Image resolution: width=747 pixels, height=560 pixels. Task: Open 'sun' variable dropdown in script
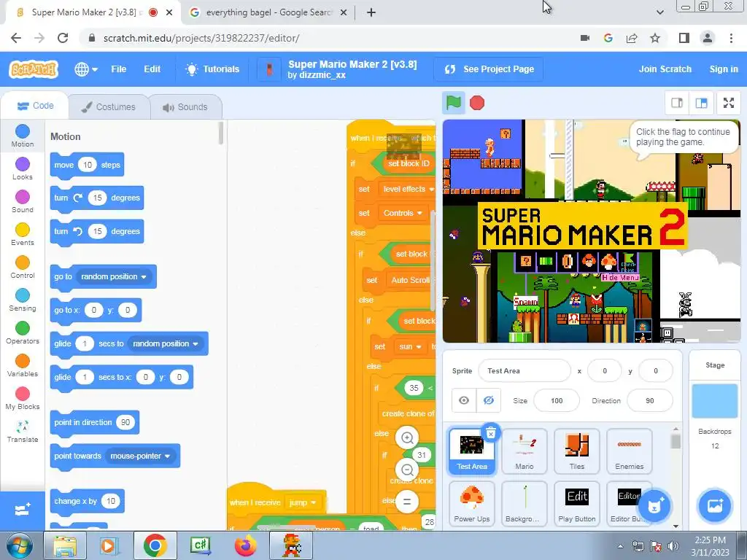410,346
